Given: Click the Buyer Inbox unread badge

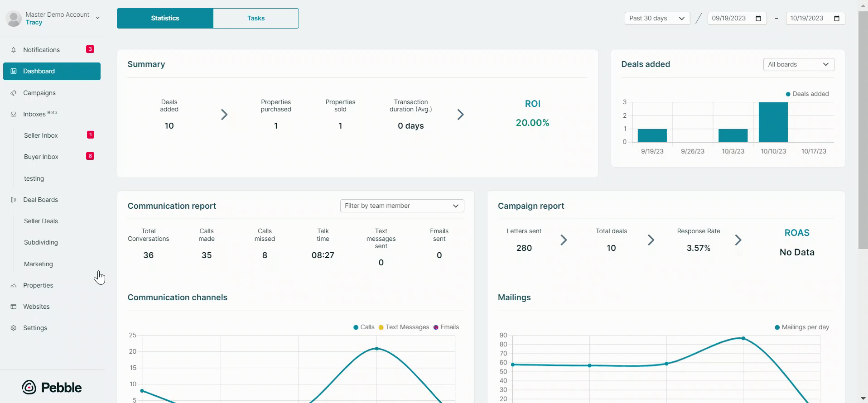Looking at the screenshot, I should (x=90, y=156).
